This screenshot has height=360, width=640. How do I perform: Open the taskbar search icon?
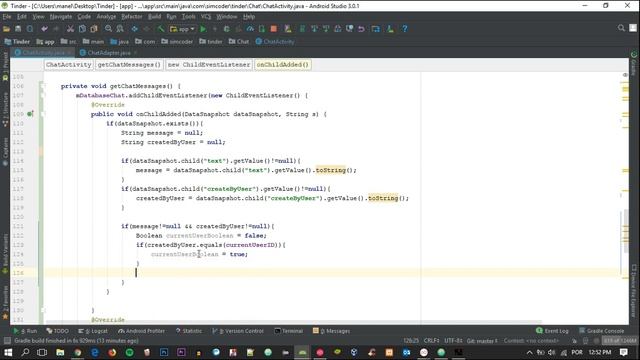25,352
